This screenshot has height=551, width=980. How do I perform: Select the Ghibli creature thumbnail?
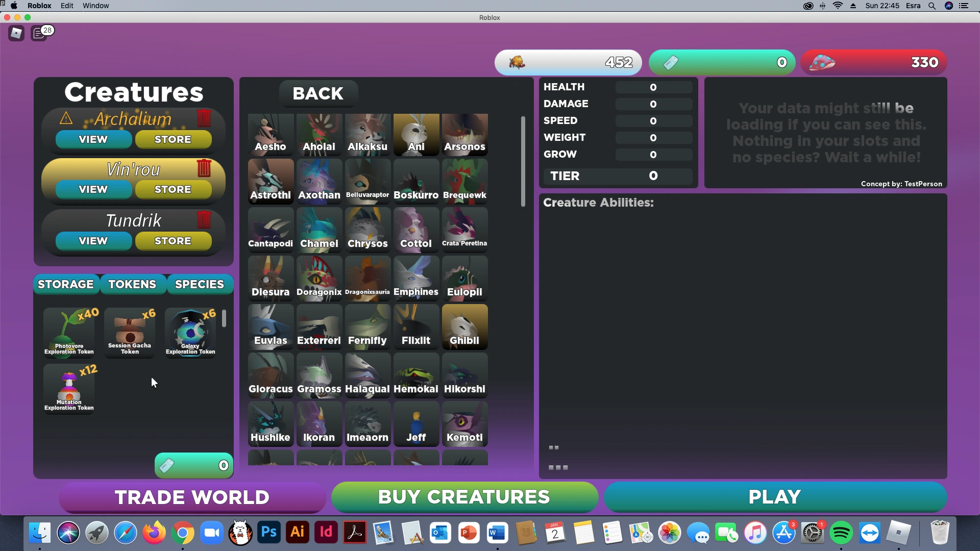464,327
